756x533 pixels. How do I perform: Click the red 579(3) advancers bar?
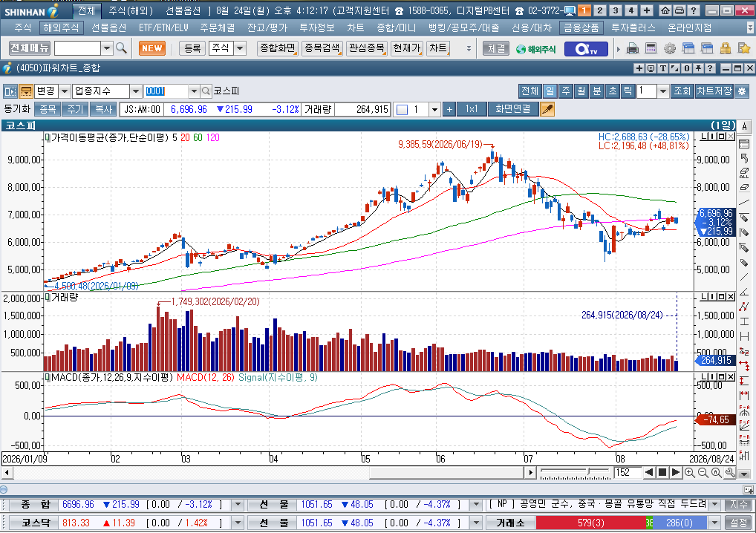tap(590, 523)
